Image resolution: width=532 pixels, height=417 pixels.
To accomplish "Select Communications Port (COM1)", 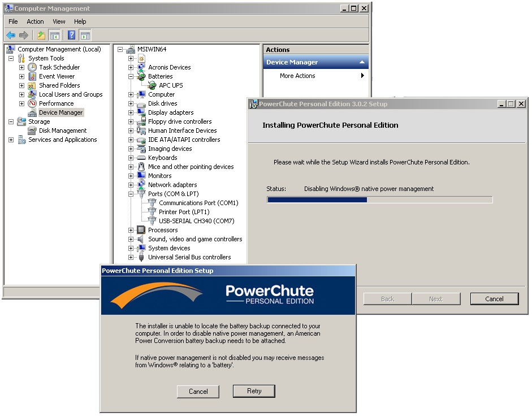I will tap(198, 203).
